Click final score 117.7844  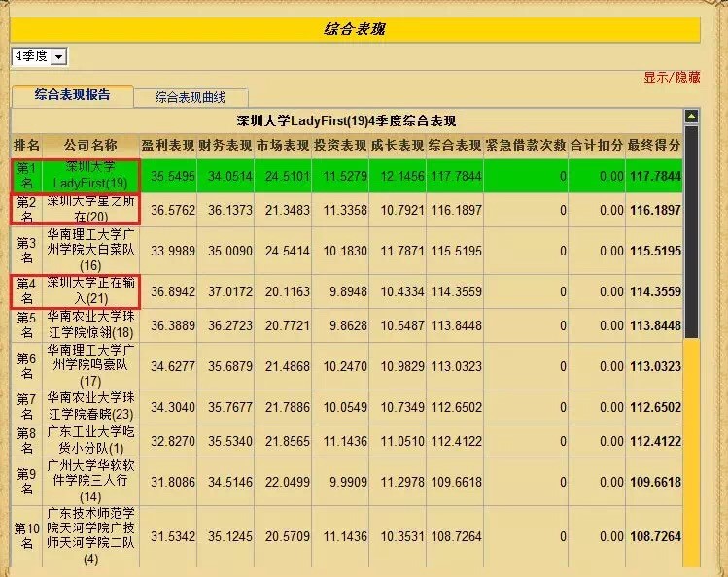(x=655, y=176)
